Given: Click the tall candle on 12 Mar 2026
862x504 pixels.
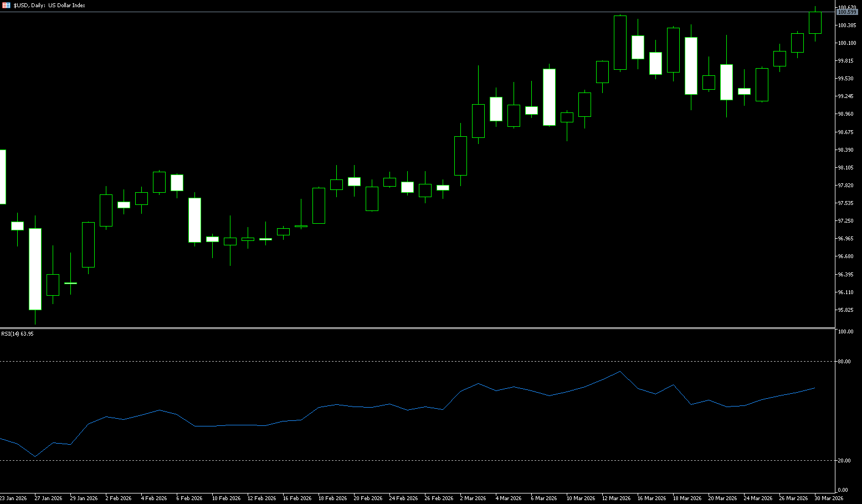Looking at the screenshot, I should tap(620, 43).
